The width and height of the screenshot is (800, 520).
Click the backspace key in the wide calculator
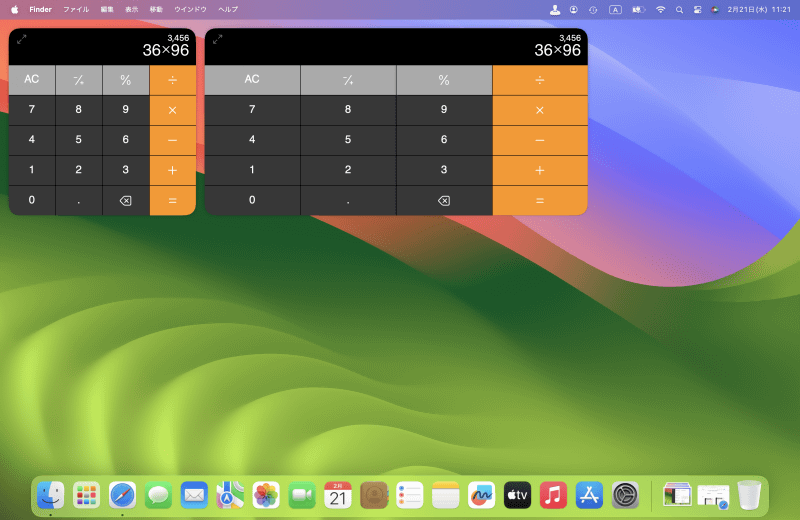click(444, 201)
